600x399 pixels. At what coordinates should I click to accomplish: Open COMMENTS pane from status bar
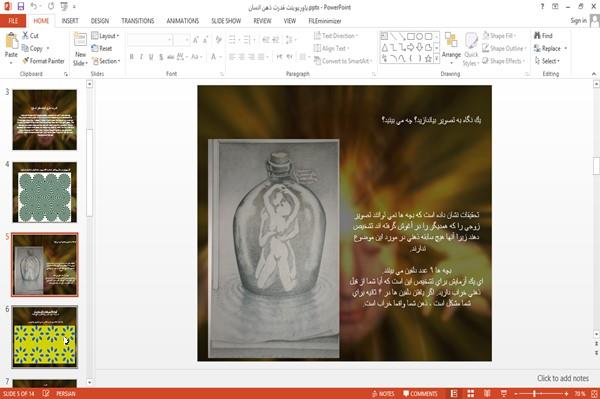point(420,394)
